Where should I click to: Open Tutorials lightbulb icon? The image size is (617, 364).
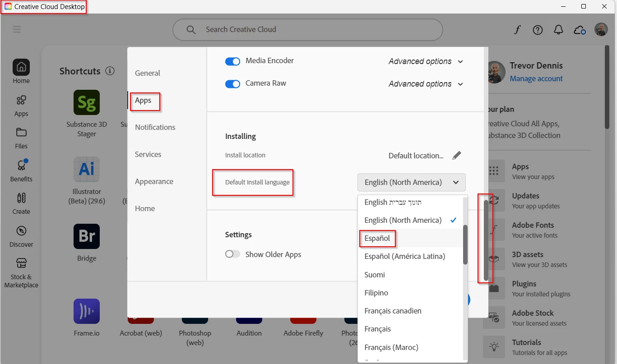pyautogui.click(x=494, y=347)
